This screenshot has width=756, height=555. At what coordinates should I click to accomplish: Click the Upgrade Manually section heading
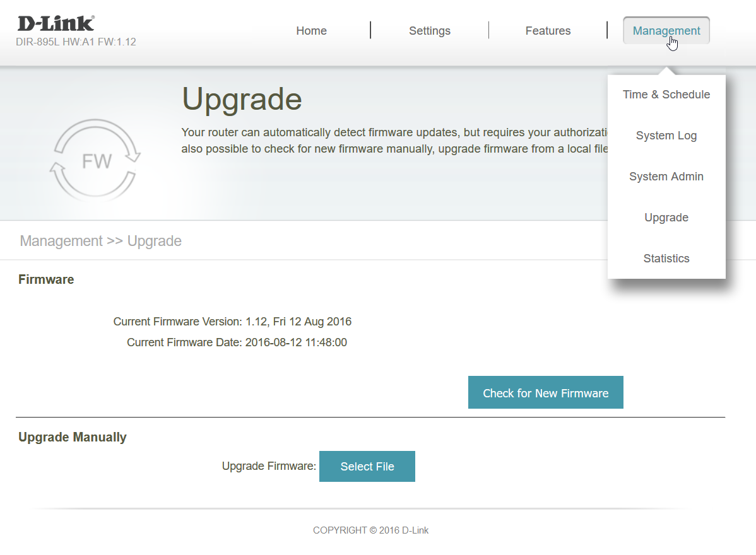[73, 437]
